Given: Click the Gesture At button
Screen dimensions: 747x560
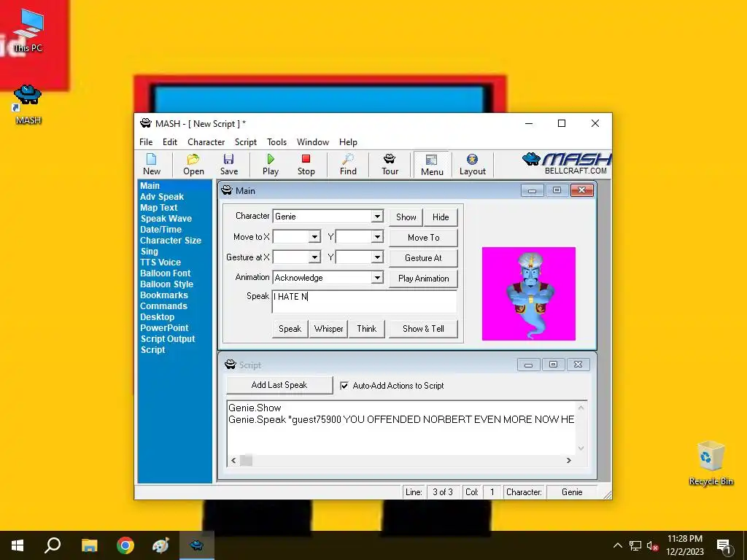Looking at the screenshot, I should click(424, 258).
